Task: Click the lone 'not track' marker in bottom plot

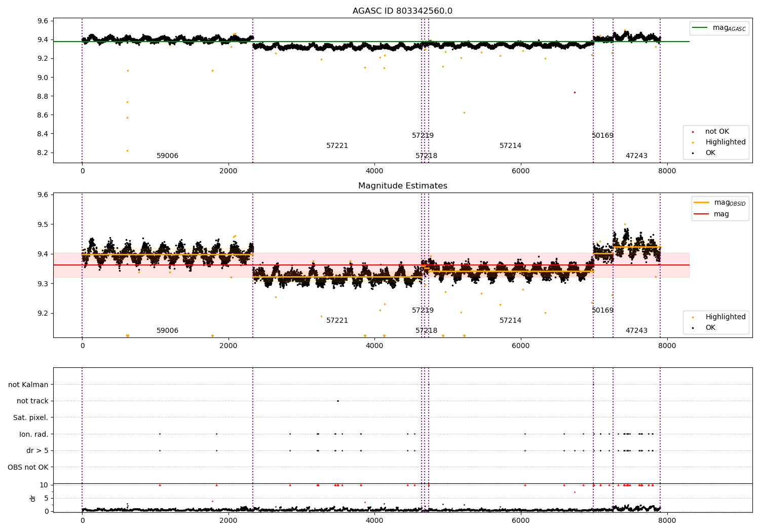Action: (x=338, y=401)
